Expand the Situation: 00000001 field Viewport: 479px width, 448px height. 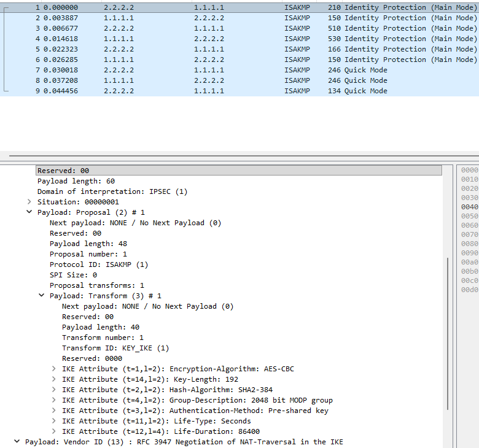pyautogui.click(x=29, y=202)
